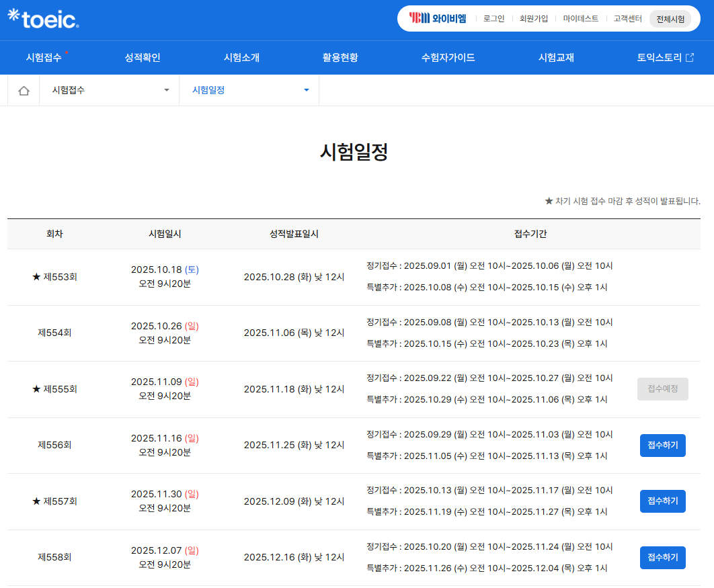Open the 시험접수 main menu
This screenshot has width=714, height=588.
click(x=44, y=58)
